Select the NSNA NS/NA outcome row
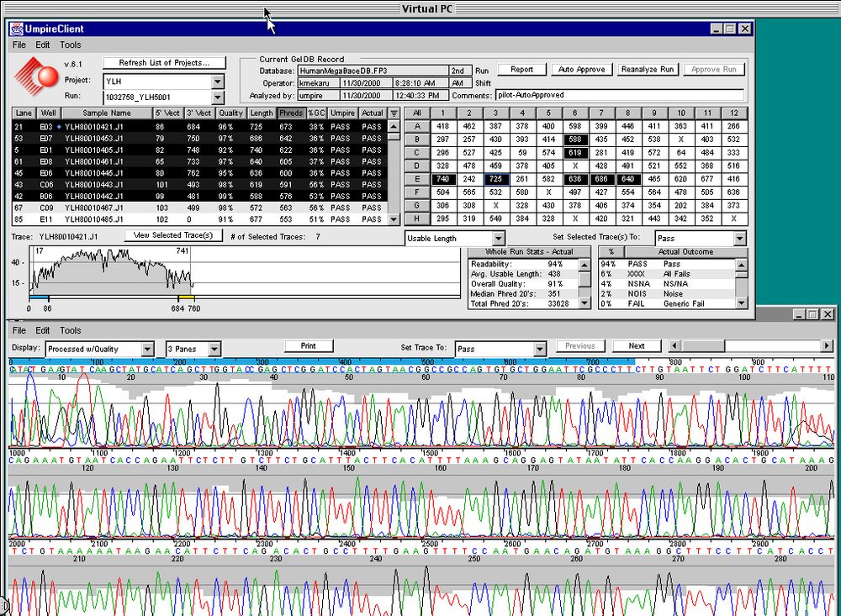This screenshot has height=616, width=841. (667, 284)
